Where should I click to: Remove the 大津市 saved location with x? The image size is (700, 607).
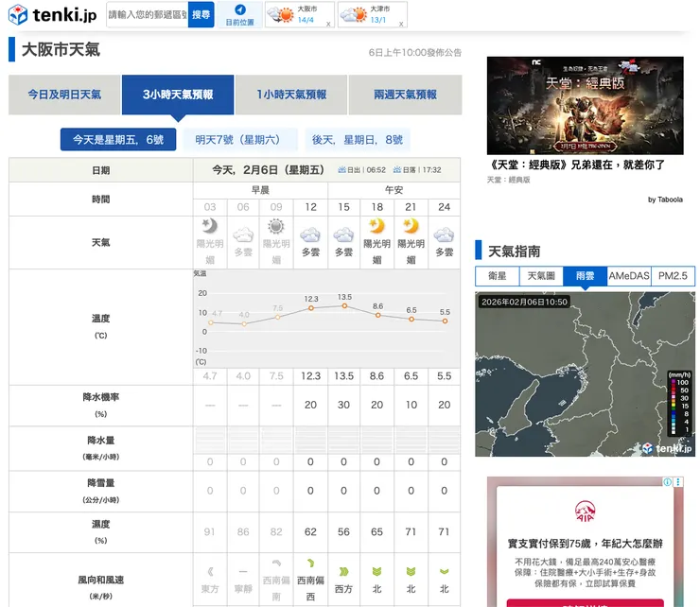point(401,24)
